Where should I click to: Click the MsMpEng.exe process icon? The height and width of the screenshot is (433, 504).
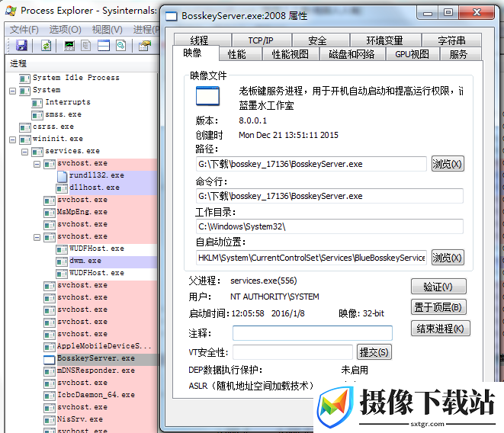(49, 213)
